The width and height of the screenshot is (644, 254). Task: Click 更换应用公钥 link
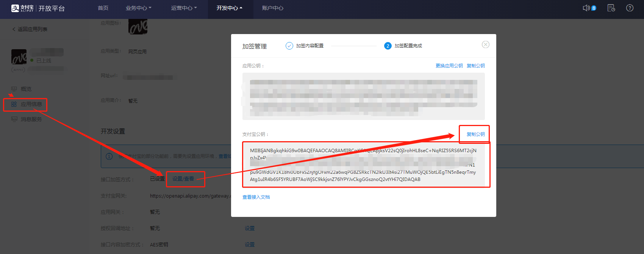[449, 66]
